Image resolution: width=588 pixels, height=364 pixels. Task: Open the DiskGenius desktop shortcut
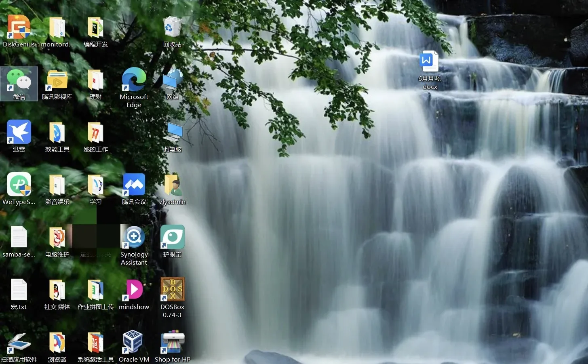point(19,27)
